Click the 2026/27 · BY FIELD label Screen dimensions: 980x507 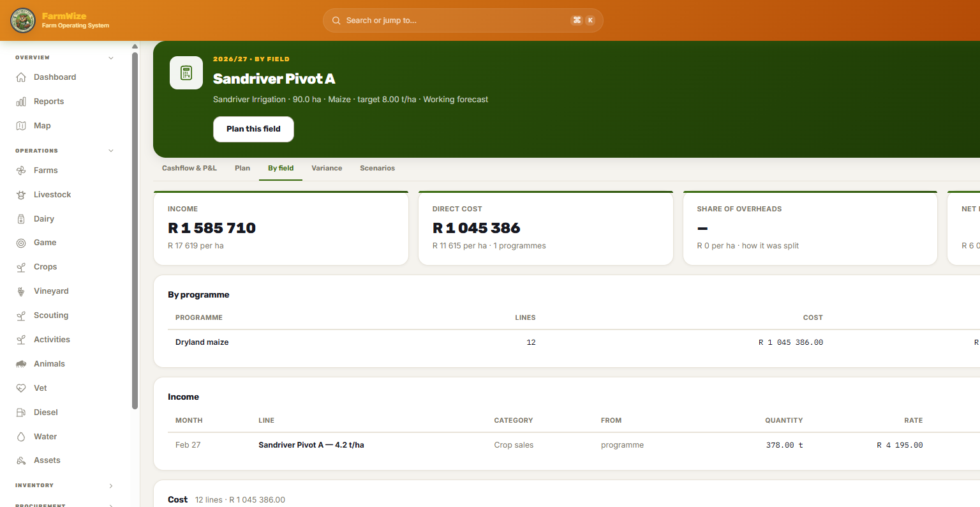pos(251,59)
